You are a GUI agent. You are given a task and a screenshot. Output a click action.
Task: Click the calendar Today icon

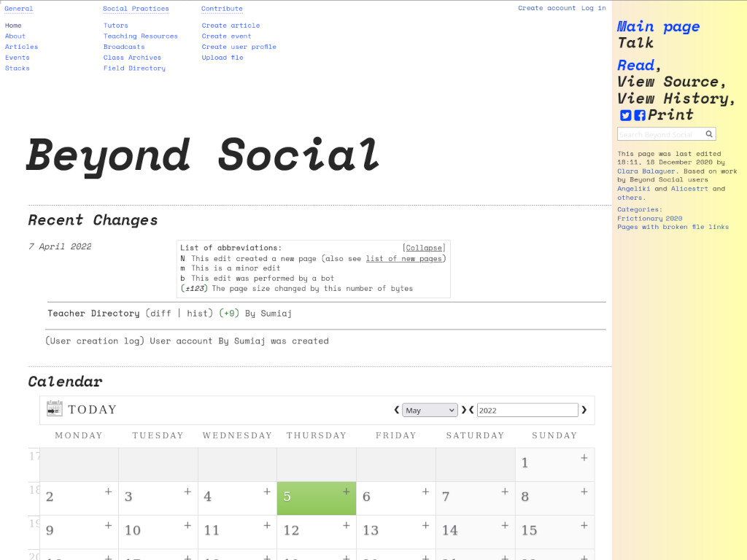pyautogui.click(x=55, y=409)
